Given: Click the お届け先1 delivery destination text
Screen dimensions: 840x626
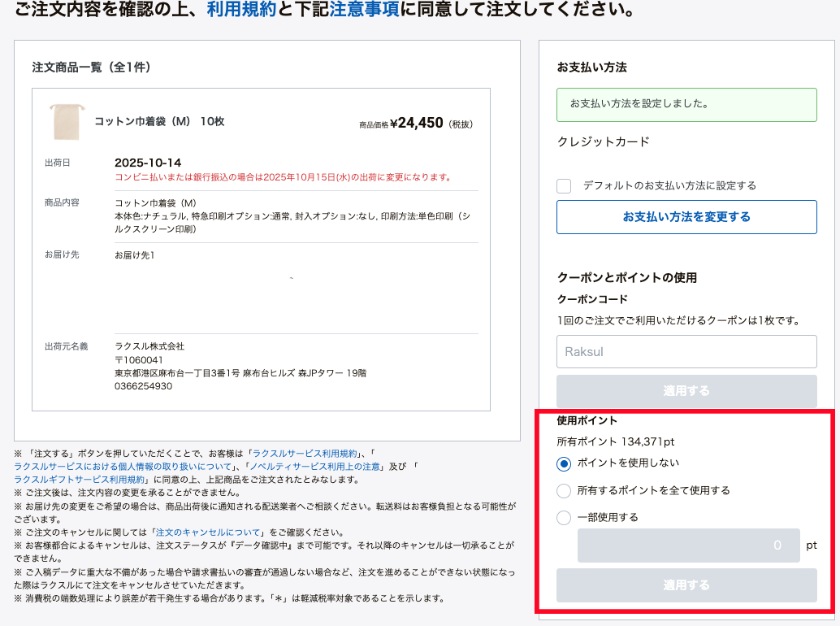Looking at the screenshot, I should pyautogui.click(x=135, y=255).
